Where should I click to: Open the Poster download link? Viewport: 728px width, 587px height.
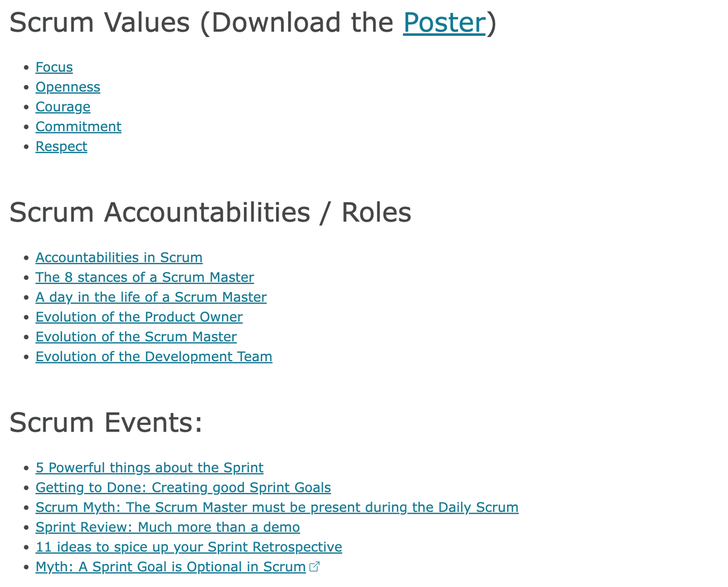444,22
